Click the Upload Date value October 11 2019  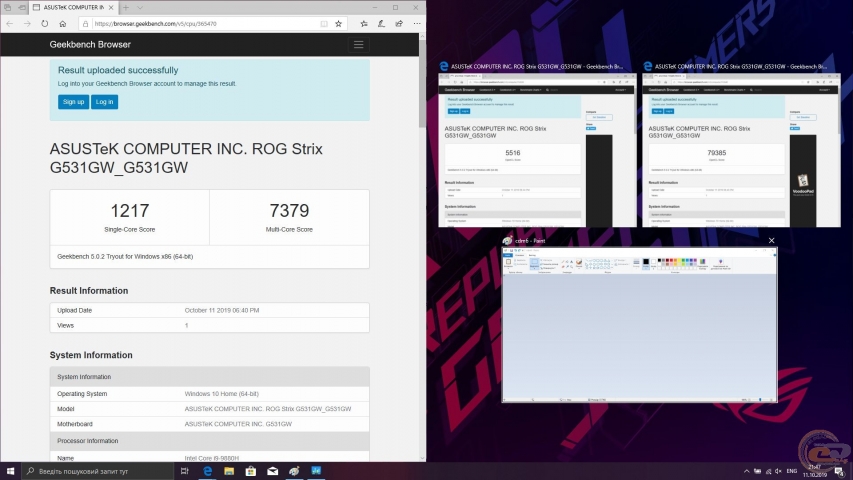point(222,310)
